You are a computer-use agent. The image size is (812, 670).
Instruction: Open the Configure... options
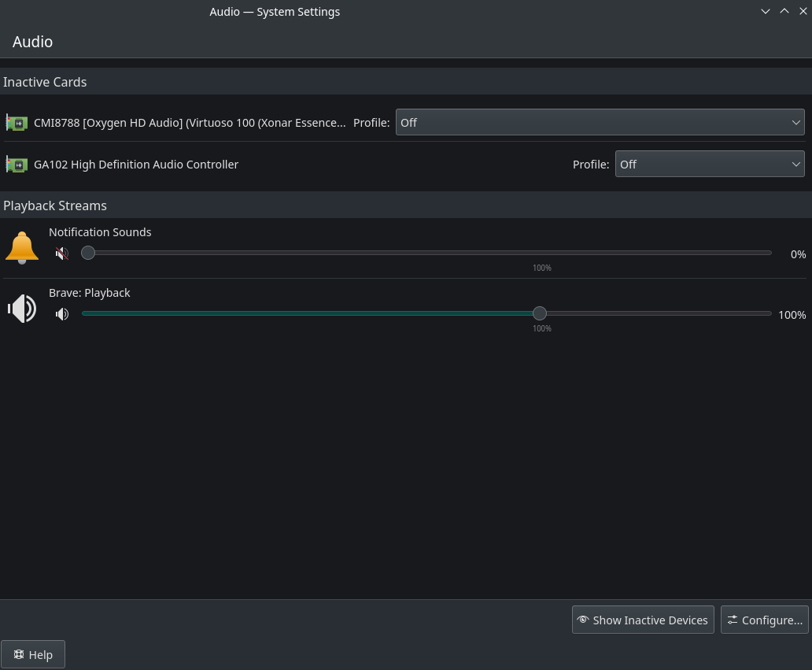764,620
